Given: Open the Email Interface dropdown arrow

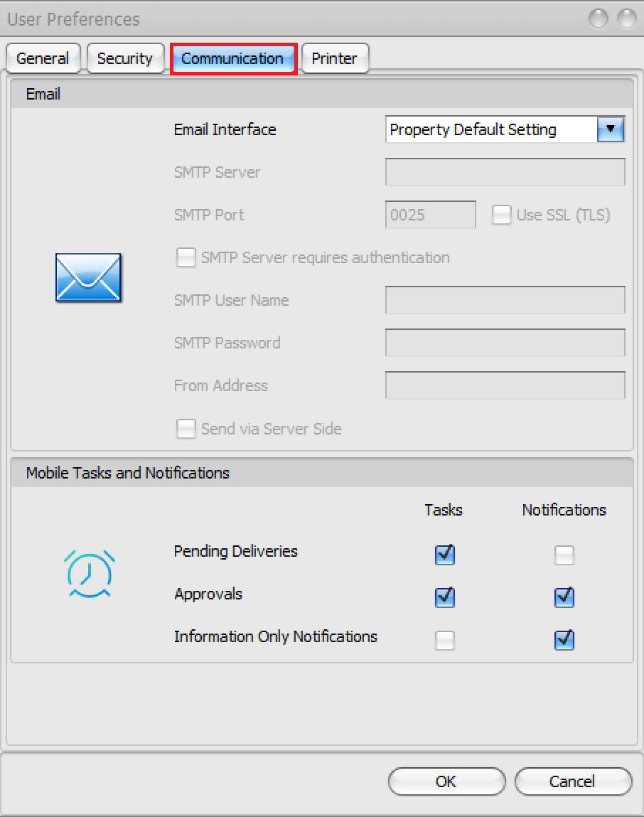Looking at the screenshot, I should click(611, 129).
